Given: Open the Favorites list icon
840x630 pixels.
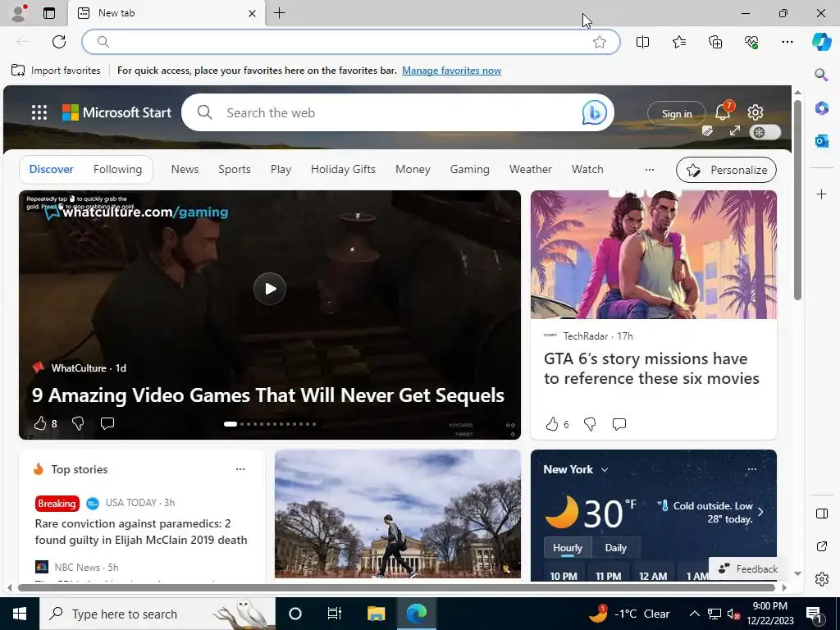Looking at the screenshot, I should point(678,42).
